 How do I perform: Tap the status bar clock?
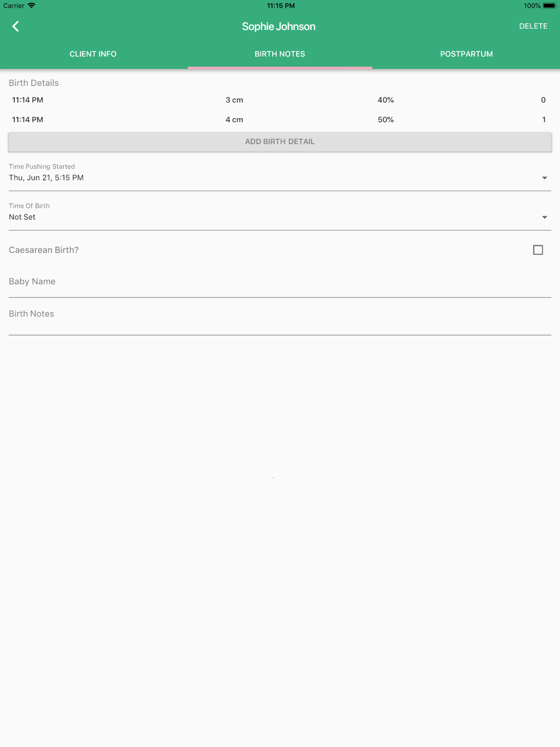pos(280,6)
